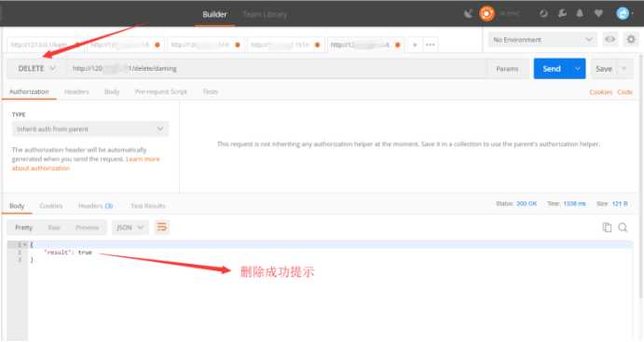Switch to the third request tab
The height and width of the screenshot is (342, 644).
pos(205,45)
